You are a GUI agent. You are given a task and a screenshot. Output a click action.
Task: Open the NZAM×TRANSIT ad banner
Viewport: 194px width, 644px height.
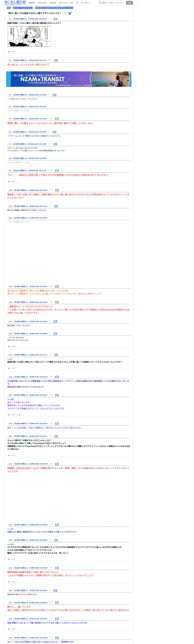pyautogui.click(x=69, y=79)
